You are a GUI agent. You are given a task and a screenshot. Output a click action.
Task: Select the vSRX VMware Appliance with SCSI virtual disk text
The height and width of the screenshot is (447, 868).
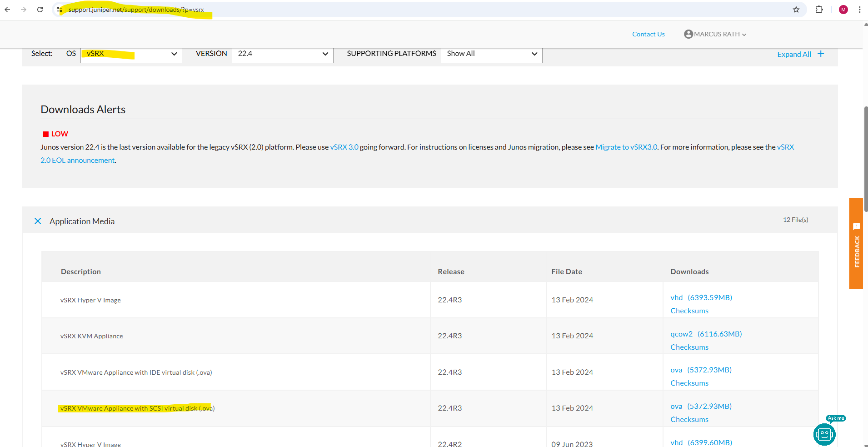pos(137,408)
